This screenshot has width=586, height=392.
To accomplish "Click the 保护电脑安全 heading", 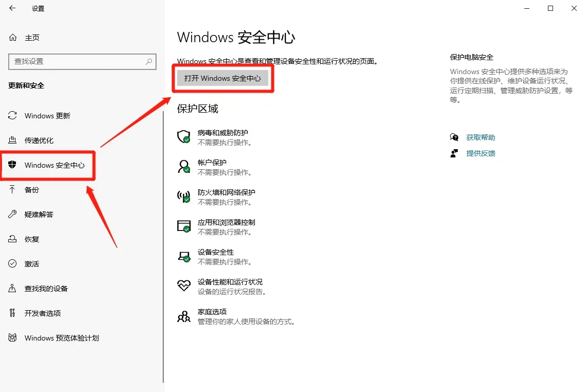I will [472, 57].
